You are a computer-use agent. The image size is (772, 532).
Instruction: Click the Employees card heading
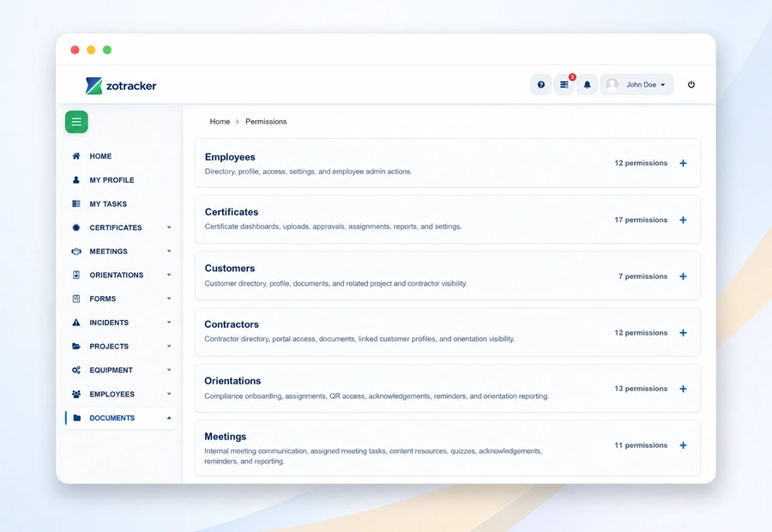point(230,157)
